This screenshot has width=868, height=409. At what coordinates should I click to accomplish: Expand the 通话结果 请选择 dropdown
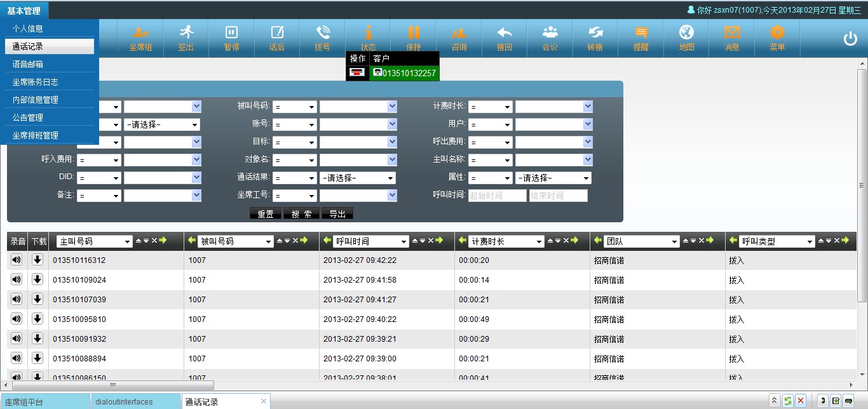357,178
